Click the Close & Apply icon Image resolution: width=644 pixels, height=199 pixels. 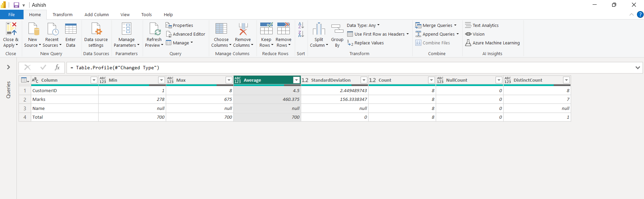click(11, 29)
